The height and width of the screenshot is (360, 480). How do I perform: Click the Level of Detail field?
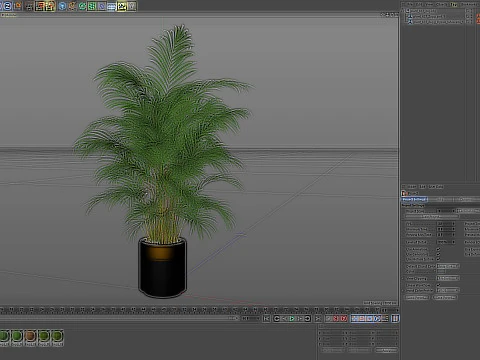(446, 242)
